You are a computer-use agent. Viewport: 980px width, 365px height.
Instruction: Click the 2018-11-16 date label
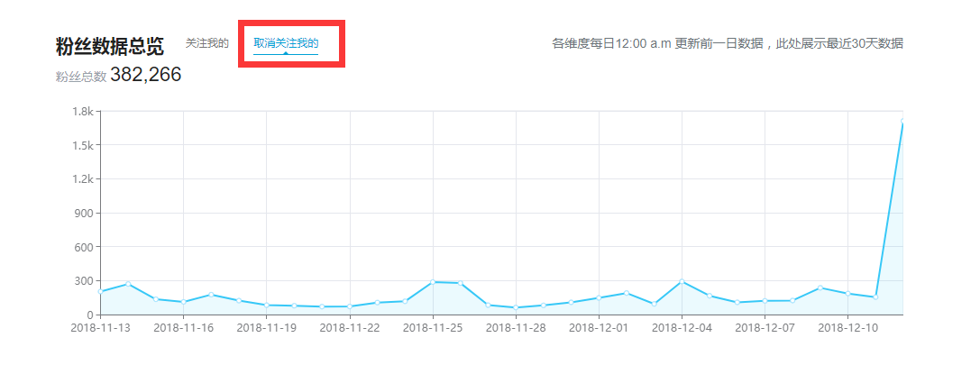click(x=183, y=327)
